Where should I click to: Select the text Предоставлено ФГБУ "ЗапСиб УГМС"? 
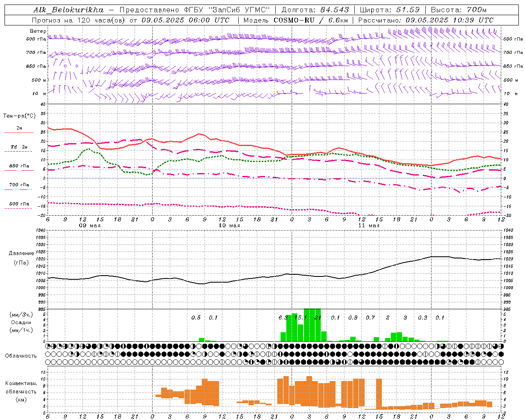coord(195,10)
